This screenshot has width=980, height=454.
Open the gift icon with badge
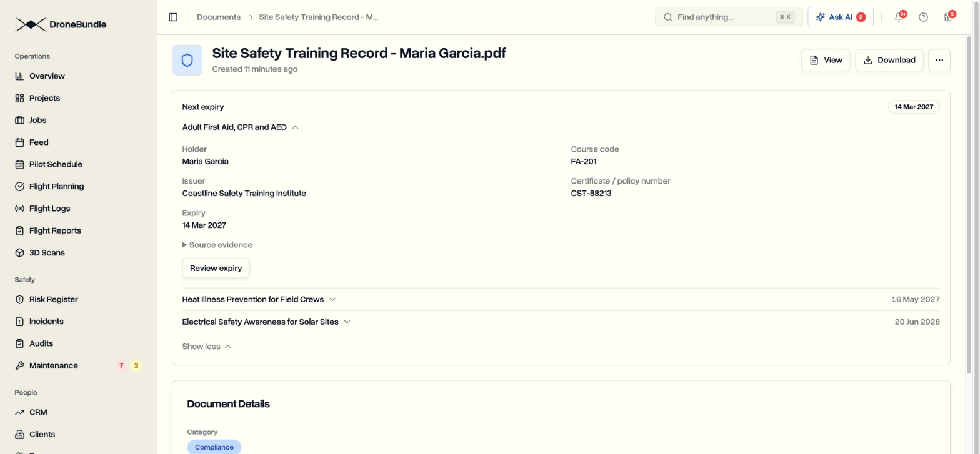(948, 17)
